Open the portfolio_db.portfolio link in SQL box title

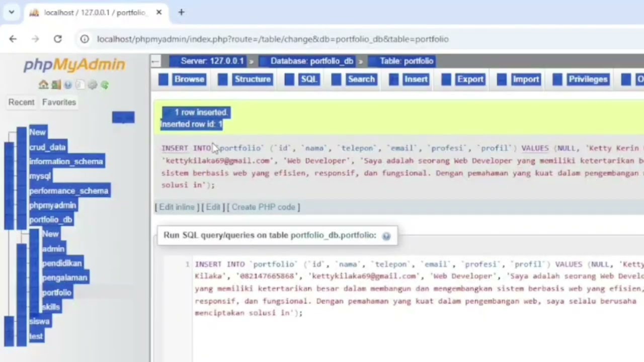(333, 235)
